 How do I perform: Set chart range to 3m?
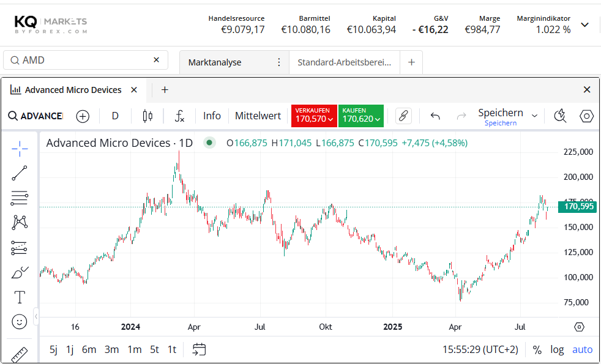pos(111,350)
